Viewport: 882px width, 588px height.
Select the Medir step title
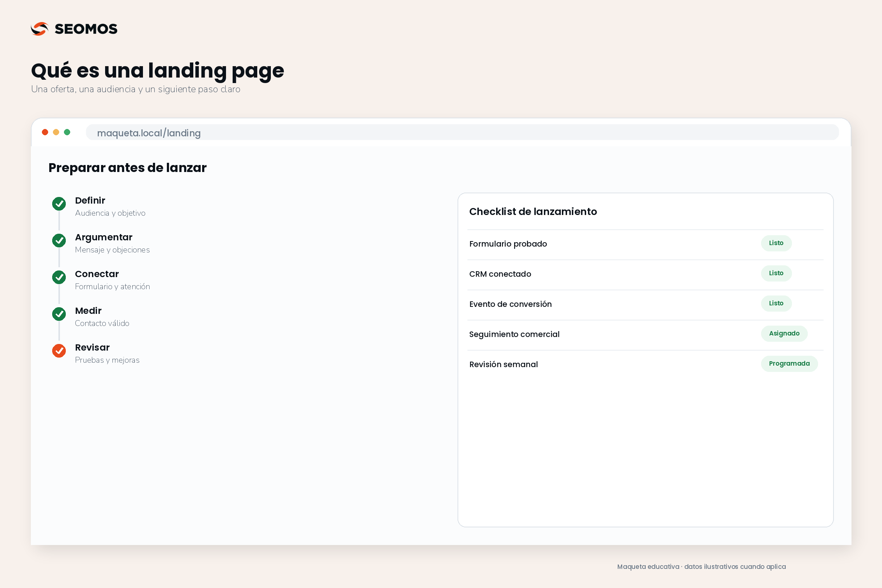[x=88, y=311]
